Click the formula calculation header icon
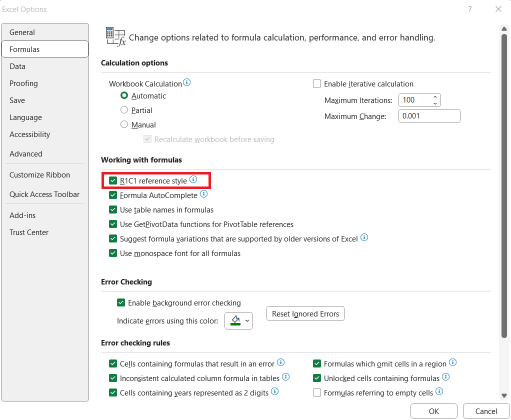 115,37
